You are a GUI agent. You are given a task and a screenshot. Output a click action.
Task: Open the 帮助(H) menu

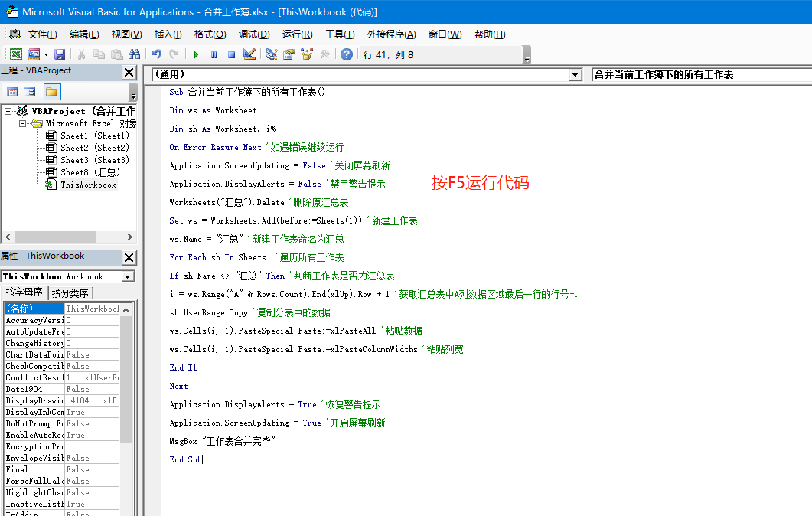[490, 34]
